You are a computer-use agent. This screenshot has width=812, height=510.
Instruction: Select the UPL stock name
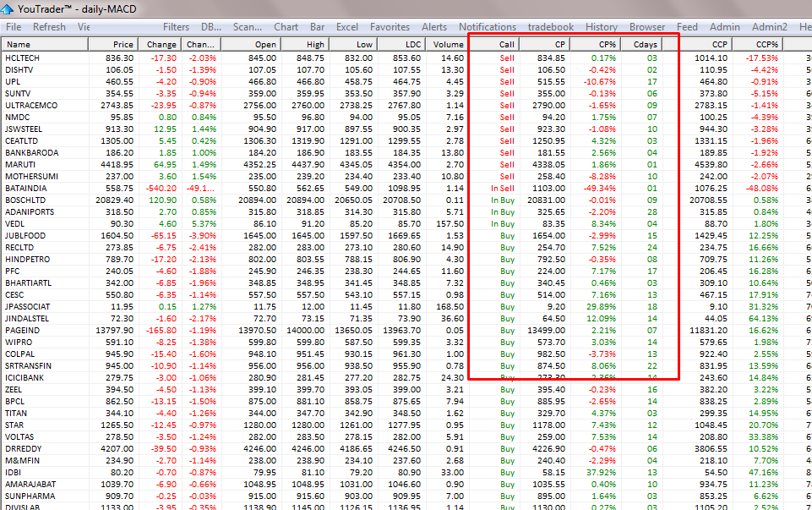coord(13,82)
